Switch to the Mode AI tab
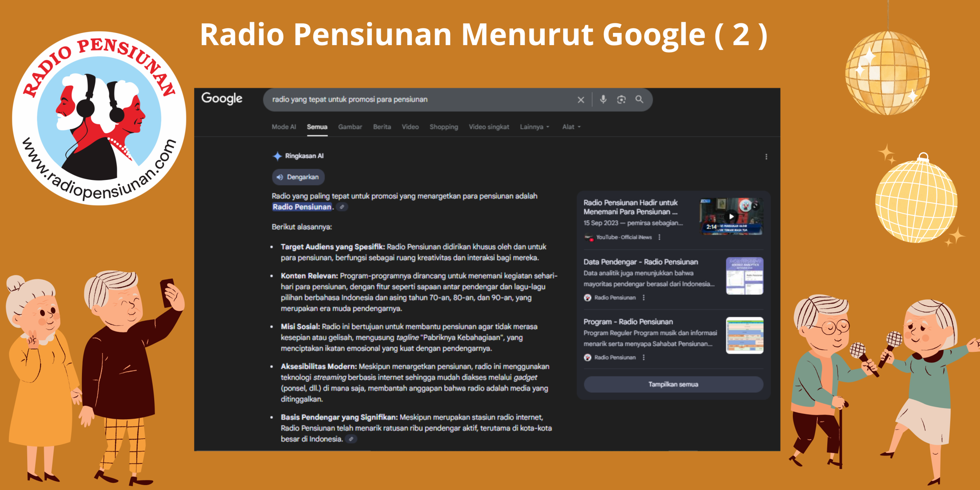 pyautogui.click(x=284, y=127)
